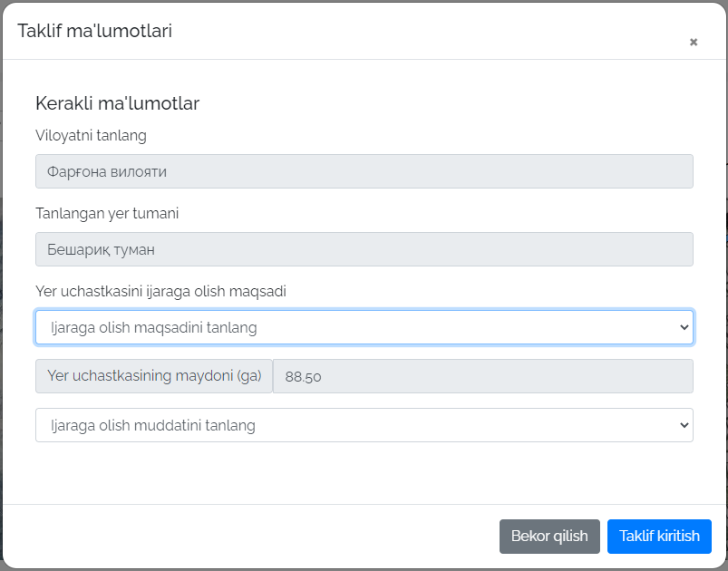Click the Taklif ma'lumotlari dialog title
Viewport: 728px width, 571px height.
point(94,31)
